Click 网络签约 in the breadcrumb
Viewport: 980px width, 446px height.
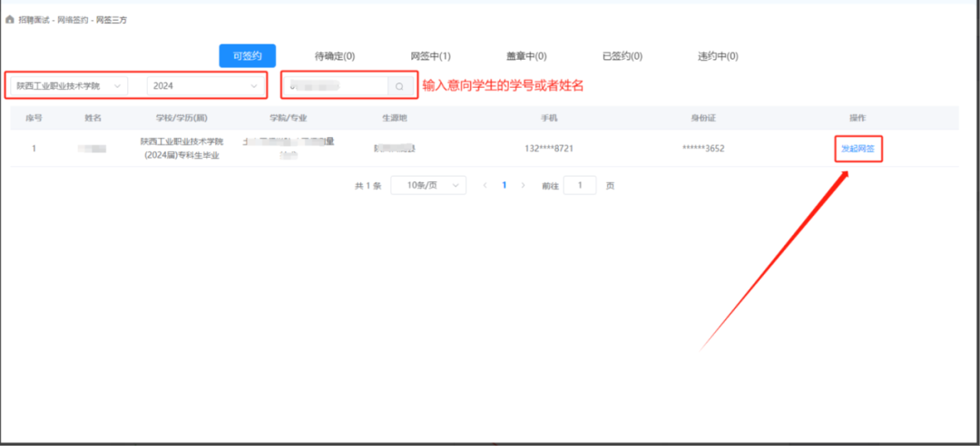tap(73, 20)
